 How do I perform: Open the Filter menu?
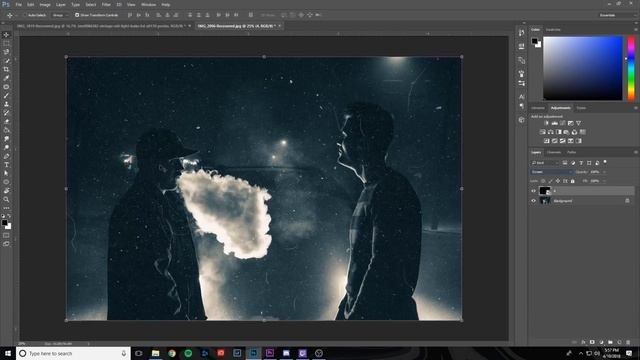(106, 4)
